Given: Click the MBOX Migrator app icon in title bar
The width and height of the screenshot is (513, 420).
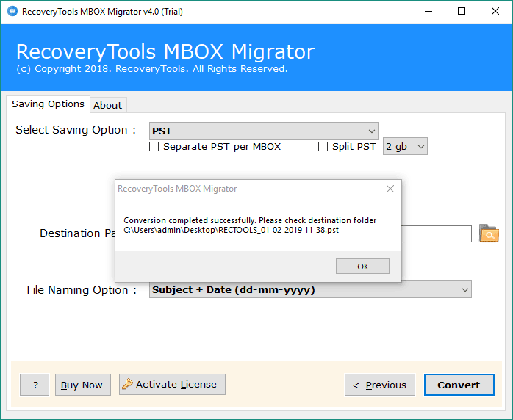Looking at the screenshot, I should tap(12, 12).
